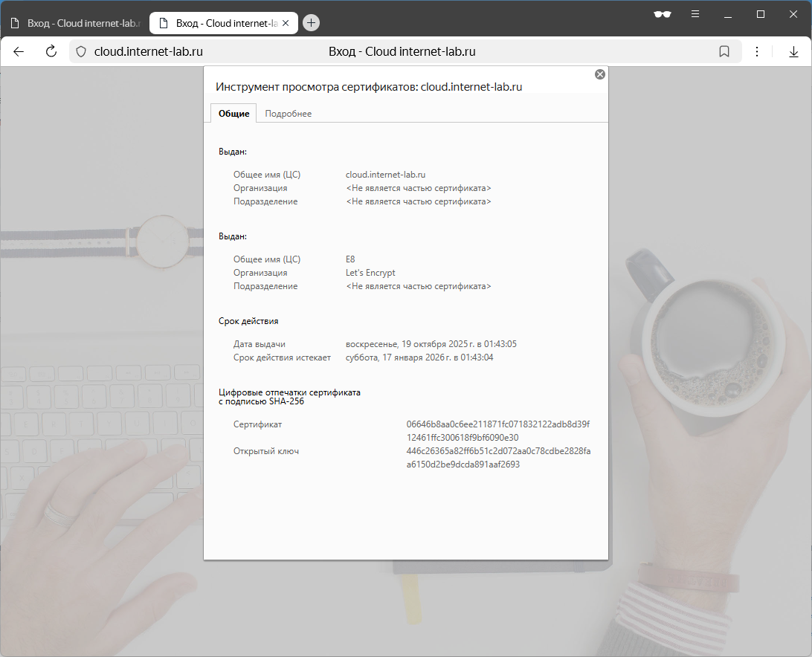Screen dimensions: 812x657
Task: Click the certificate SHA-256 fingerprint value
Action: [497, 431]
